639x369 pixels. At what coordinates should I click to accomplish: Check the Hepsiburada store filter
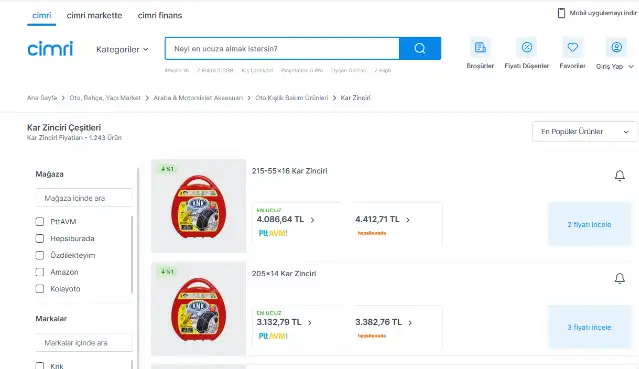[x=40, y=239]
